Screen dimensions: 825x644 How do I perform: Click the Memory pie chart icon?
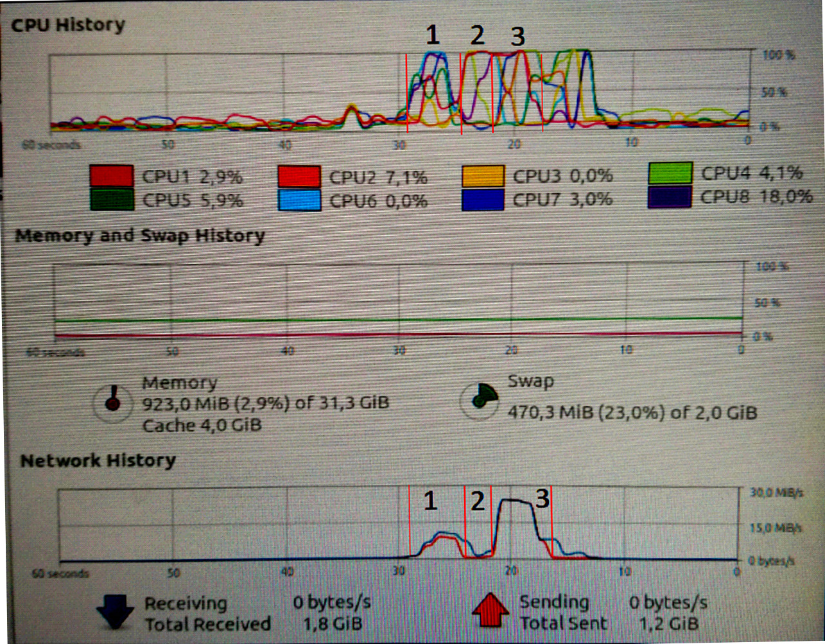point(113,402)
